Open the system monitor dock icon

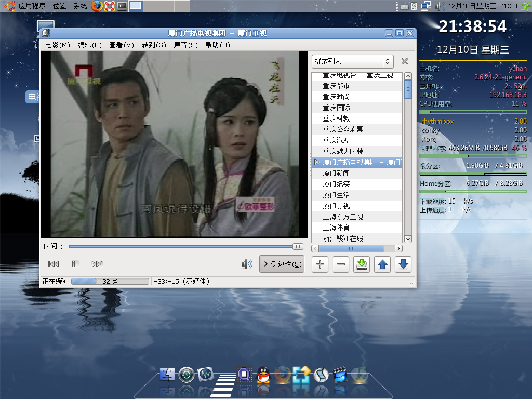(x=205, y=375)
